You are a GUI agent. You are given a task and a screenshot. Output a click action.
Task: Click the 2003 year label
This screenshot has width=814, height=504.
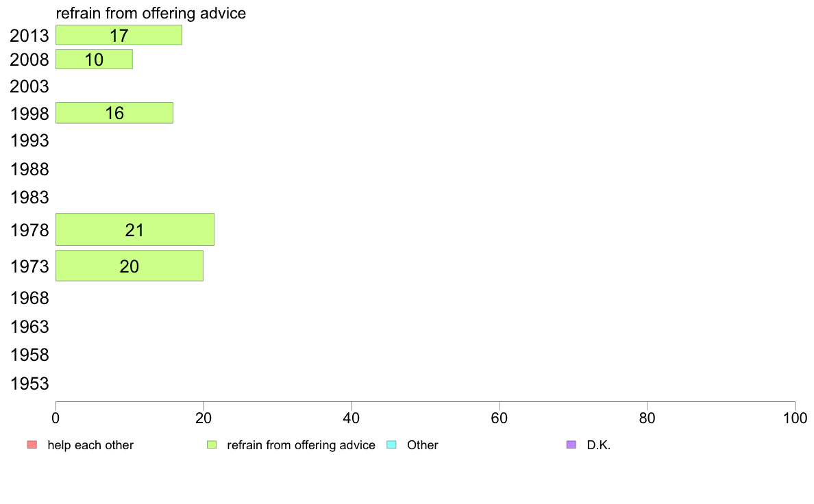29,86
